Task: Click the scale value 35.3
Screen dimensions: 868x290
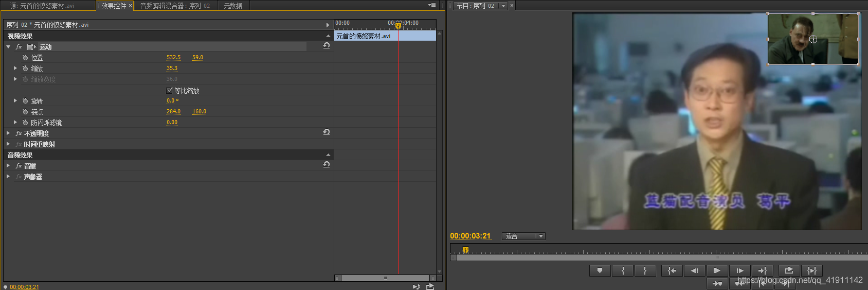Action: click(172, 69)
